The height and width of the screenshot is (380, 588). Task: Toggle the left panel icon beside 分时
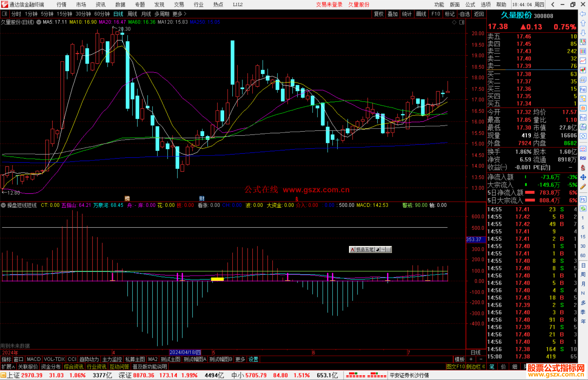(5, 14)
